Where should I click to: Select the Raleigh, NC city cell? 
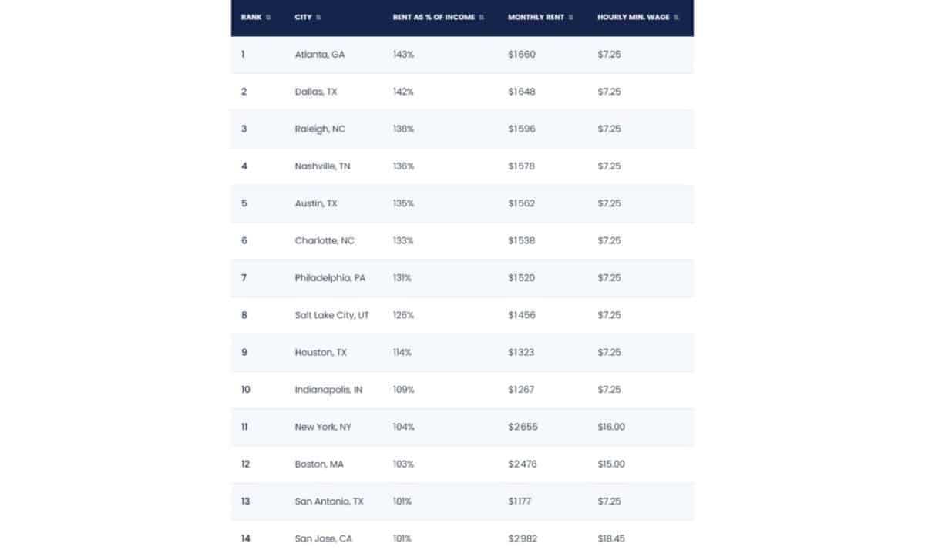point(320,129)
